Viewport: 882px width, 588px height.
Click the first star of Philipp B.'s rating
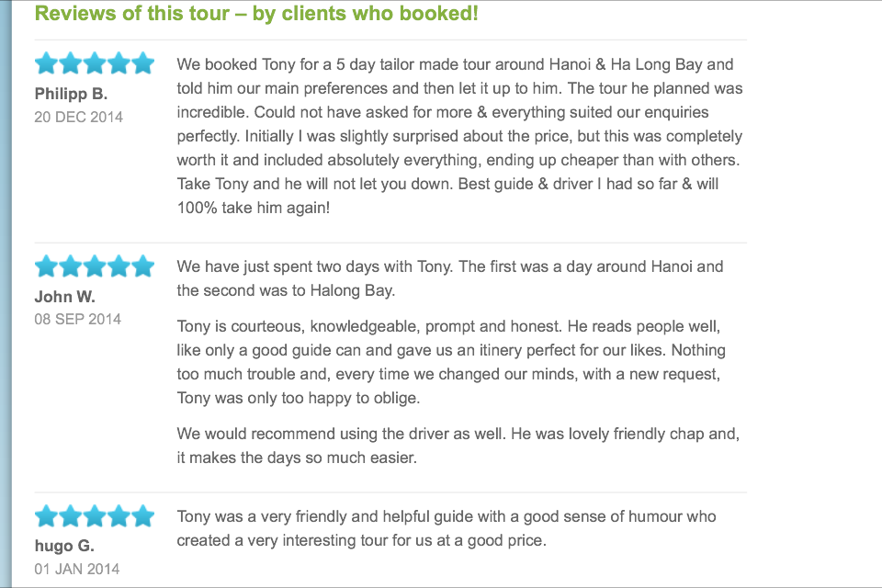point(46,63)
